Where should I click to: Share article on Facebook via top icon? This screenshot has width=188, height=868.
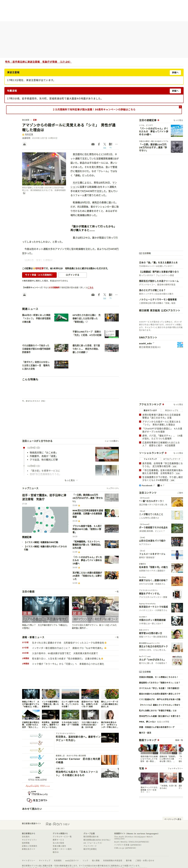[x=99, y=144]
